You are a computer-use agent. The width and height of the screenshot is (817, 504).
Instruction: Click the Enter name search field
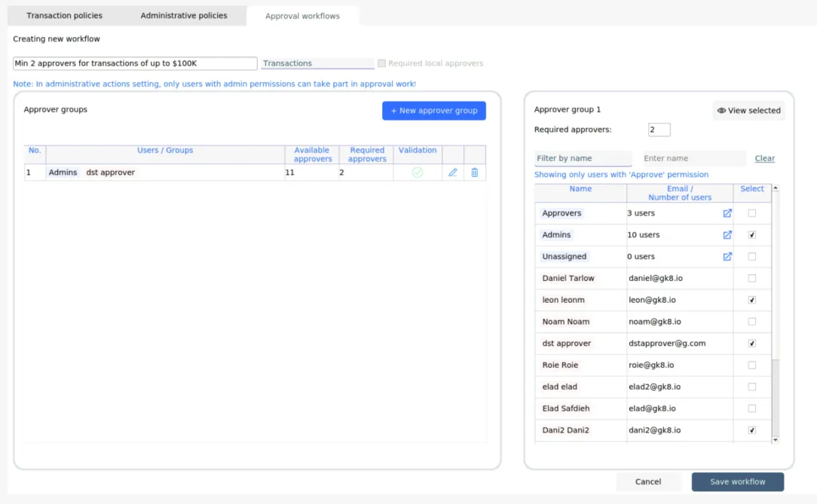tap(694, 158)
